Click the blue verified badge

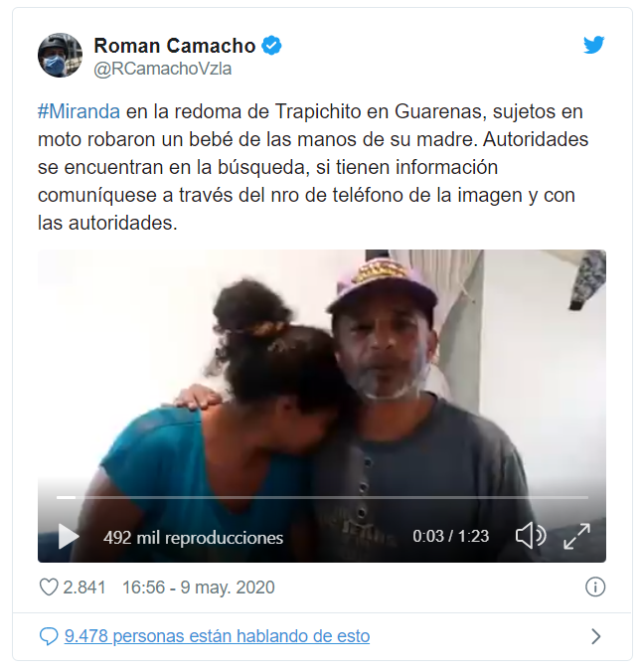click(271, 46)
